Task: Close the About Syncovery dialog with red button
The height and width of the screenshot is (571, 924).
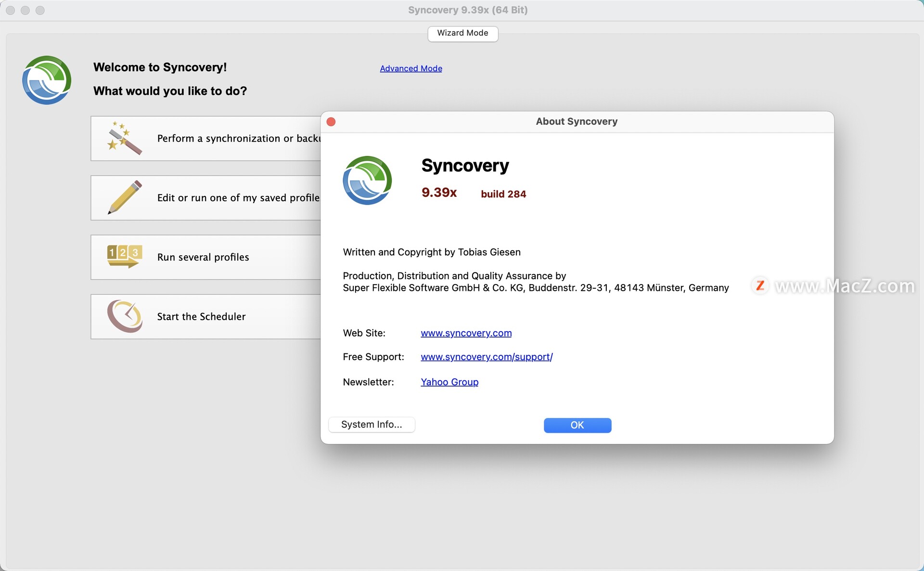Action: 331,122
